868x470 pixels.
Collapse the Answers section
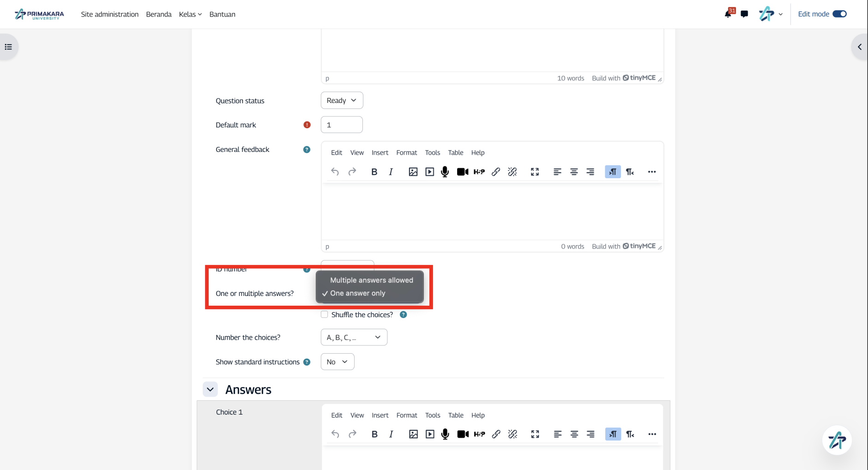(210, 389)
